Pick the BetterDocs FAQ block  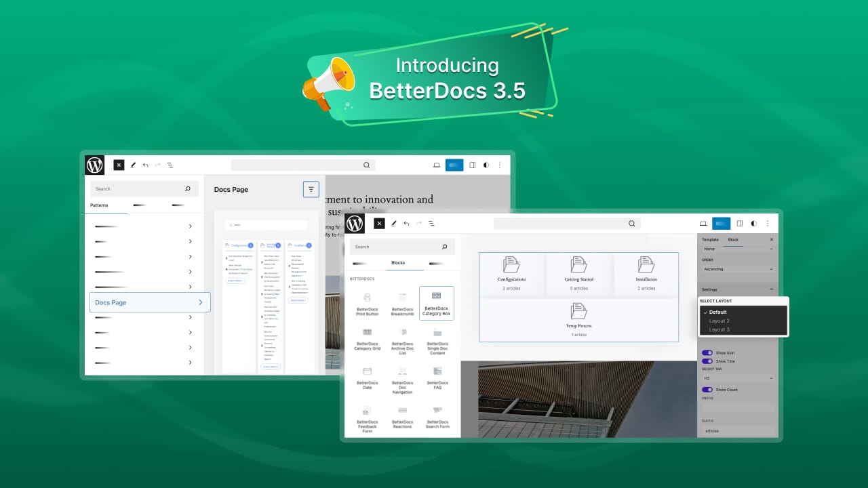[x=437, y=380]
